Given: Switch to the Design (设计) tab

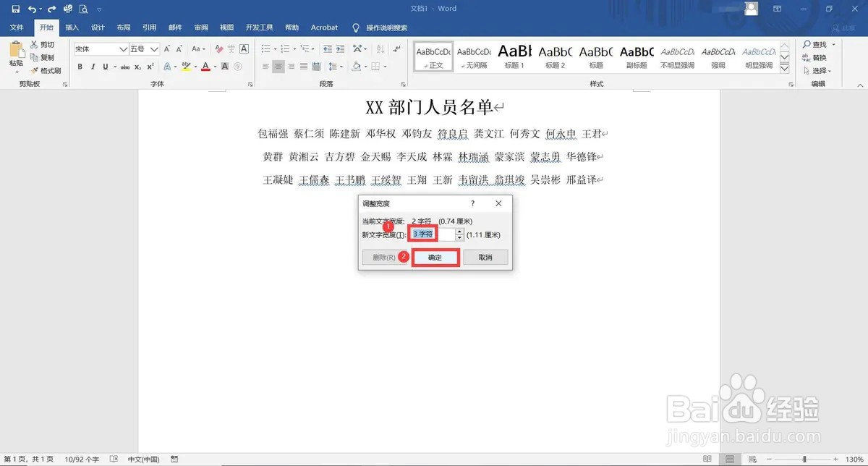Looking at the screenshot, I should (98, 27).
